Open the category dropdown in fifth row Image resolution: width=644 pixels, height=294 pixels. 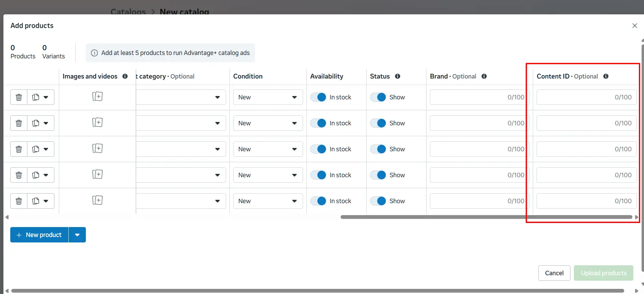click(x=181, y=201)
